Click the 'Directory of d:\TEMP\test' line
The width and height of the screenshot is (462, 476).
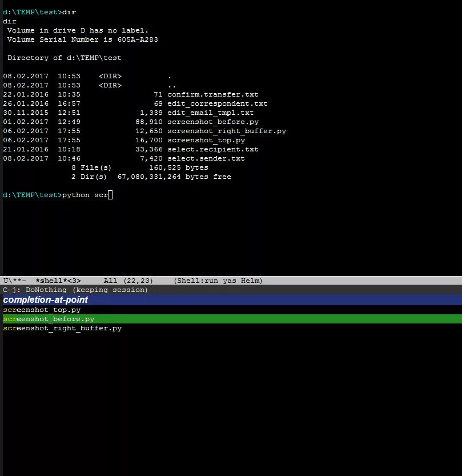pos(65,58)
